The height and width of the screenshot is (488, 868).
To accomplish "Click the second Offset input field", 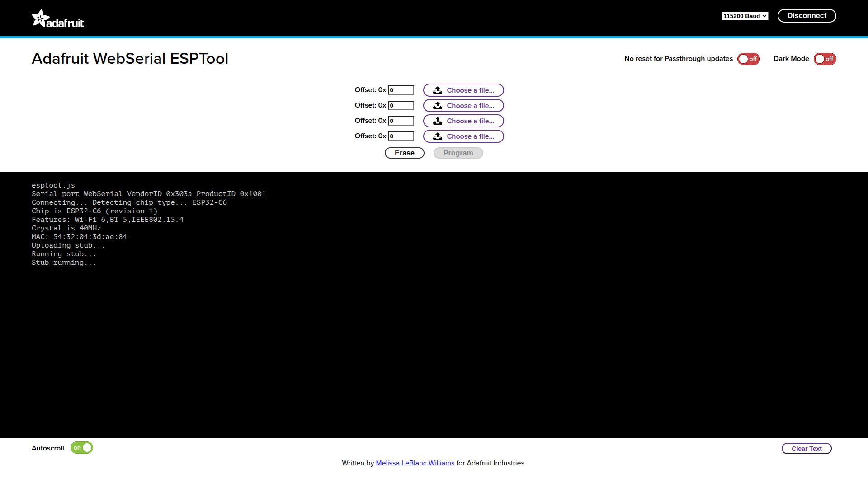I will [401, 106].
